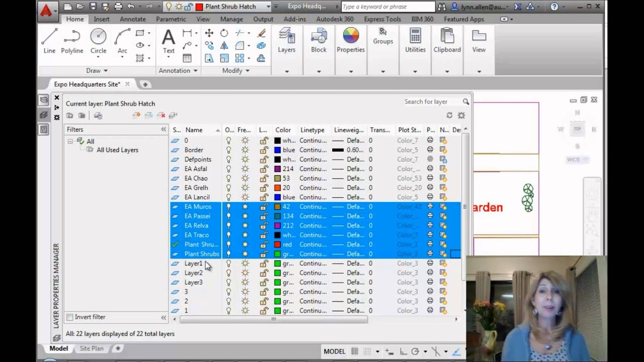Open the Block ribbon panel
The height and width of the screenshot is (362, 644).
318,40
